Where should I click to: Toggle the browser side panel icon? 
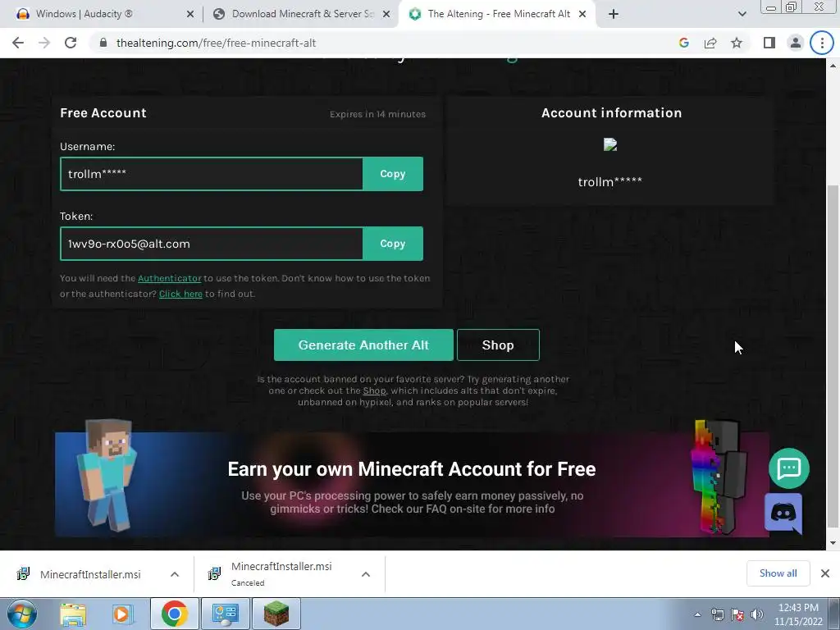click(x=769, y=43)
